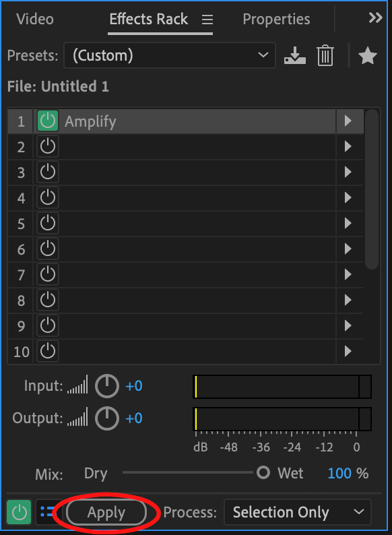Click the Apply button

tap(106, 513)
